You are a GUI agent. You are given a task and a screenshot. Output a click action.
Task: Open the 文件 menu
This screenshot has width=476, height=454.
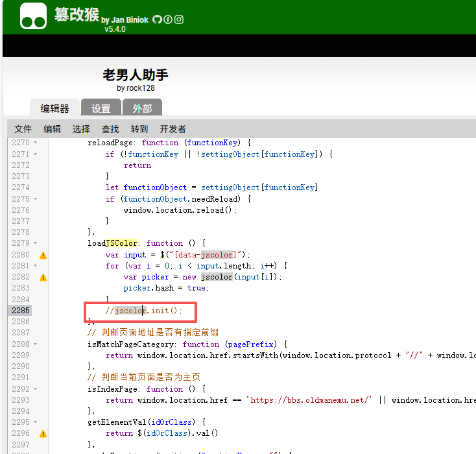[23, 129]
